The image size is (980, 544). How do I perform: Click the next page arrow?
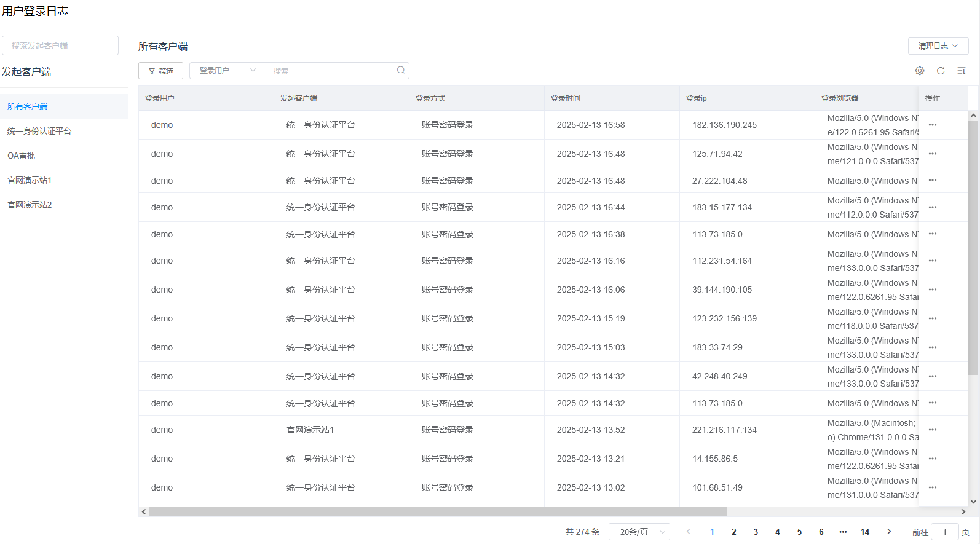(889, 532)
